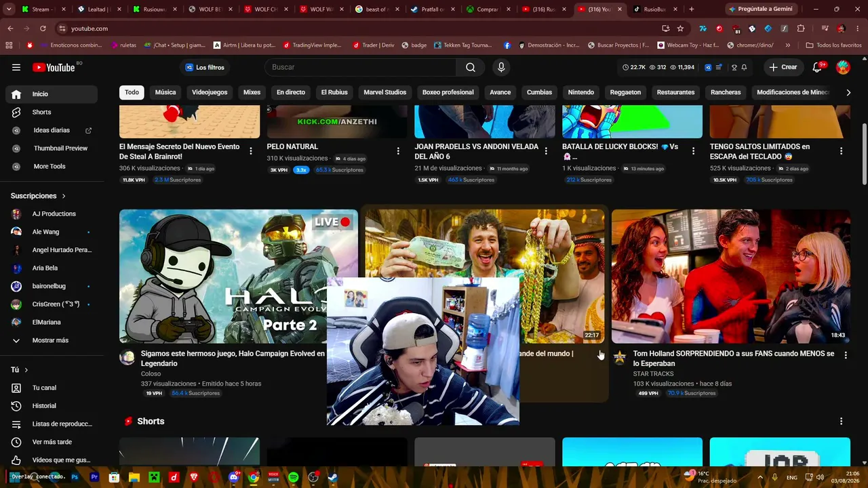Image resolution: width=868 pixels, height=488 pixels.
Task: Switch to the RusioBux TikTok browser tab
Action: pos(654,9)
